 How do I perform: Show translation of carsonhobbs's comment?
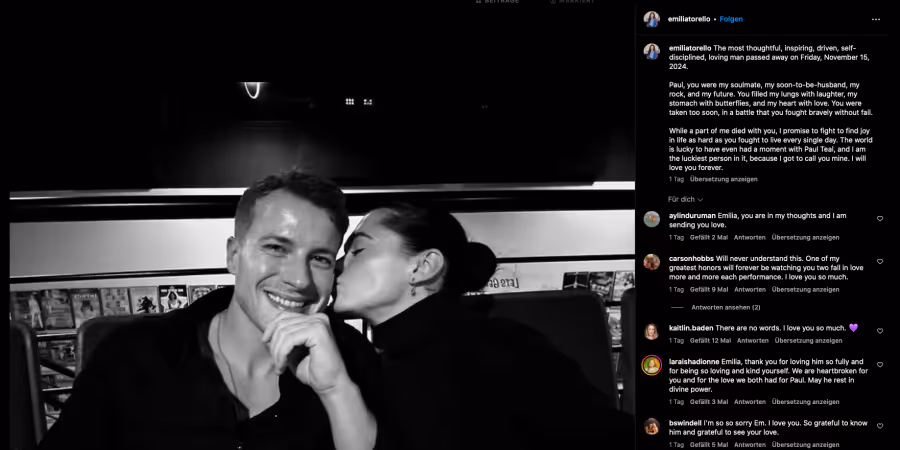(x=805, y=290)
